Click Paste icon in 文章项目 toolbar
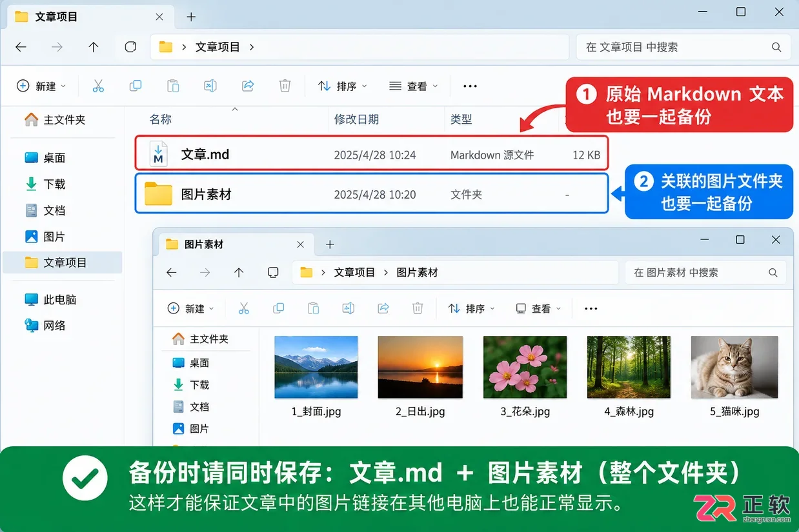This screenshot has height=532, width=799. [x=173, y=86]
